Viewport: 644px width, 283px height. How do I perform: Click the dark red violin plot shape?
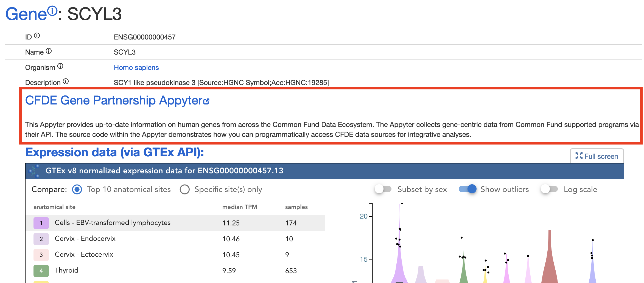coord(550,263)
